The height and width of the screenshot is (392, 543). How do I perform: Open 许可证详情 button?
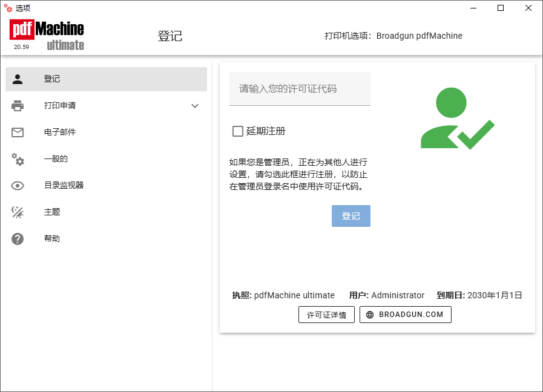(x=326, y=315)
